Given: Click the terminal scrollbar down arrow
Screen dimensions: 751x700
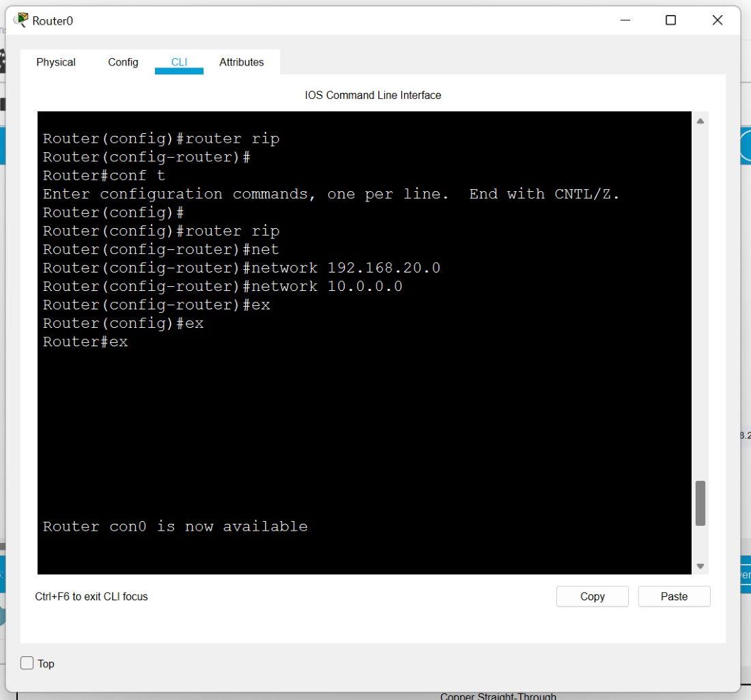Looking at the screenshot, I should point(700,566).
